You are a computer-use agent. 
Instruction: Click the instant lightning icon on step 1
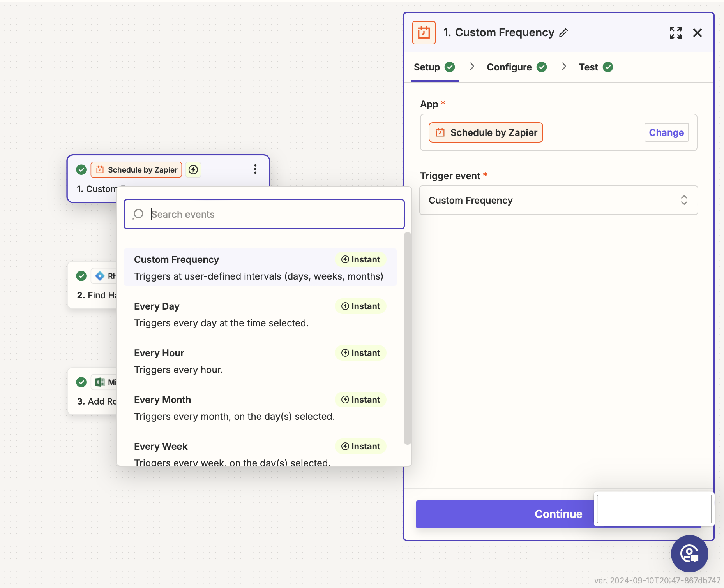click(193, 170)
